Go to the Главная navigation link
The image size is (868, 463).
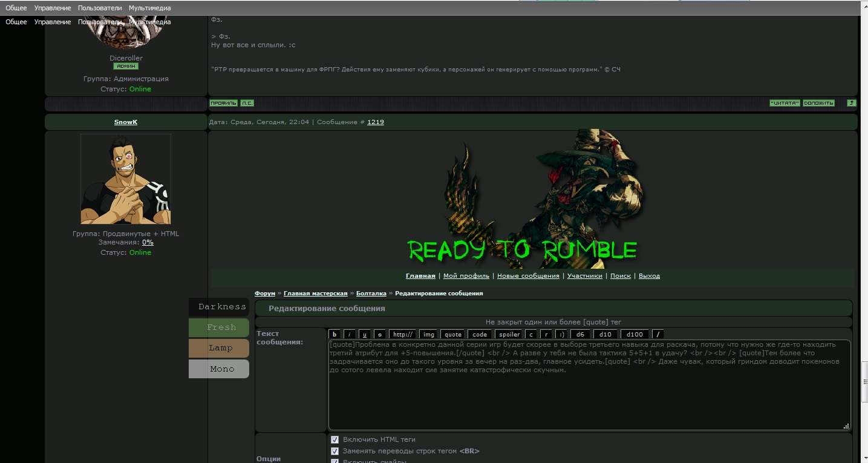click(x=420, y=275)
